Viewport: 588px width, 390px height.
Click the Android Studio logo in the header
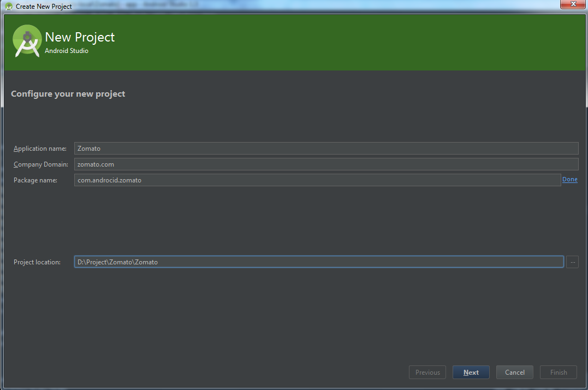tap(27, 41)
